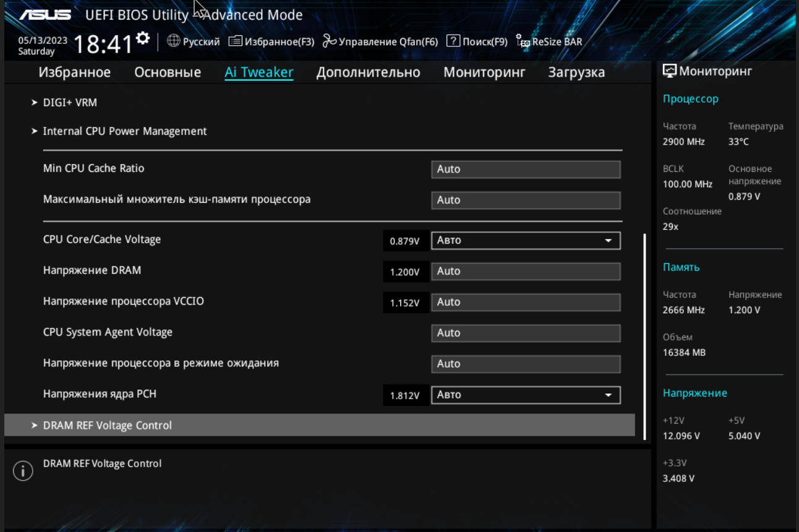This screenshot has height=532, width=799.
Task: Open Управление Qfan(F6)
Action: pos(380,41)
